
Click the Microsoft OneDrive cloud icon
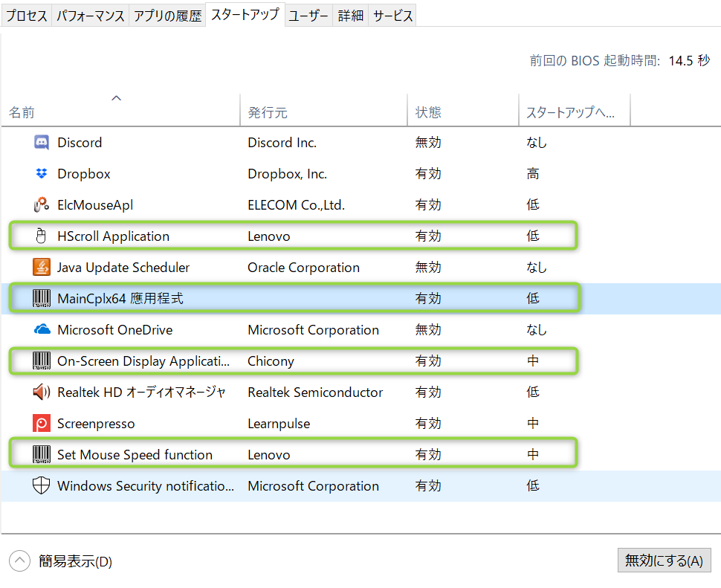[42, 330]
